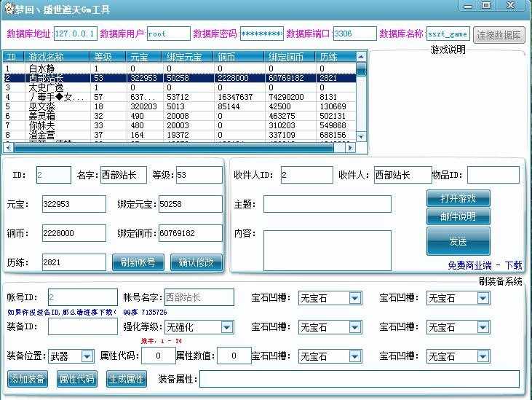Select the highlighted row 西部站长

tap(180, 78)
